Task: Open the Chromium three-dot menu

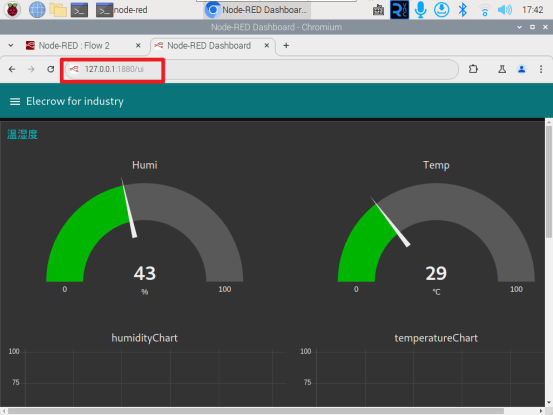Action: (x=541, y=69)
